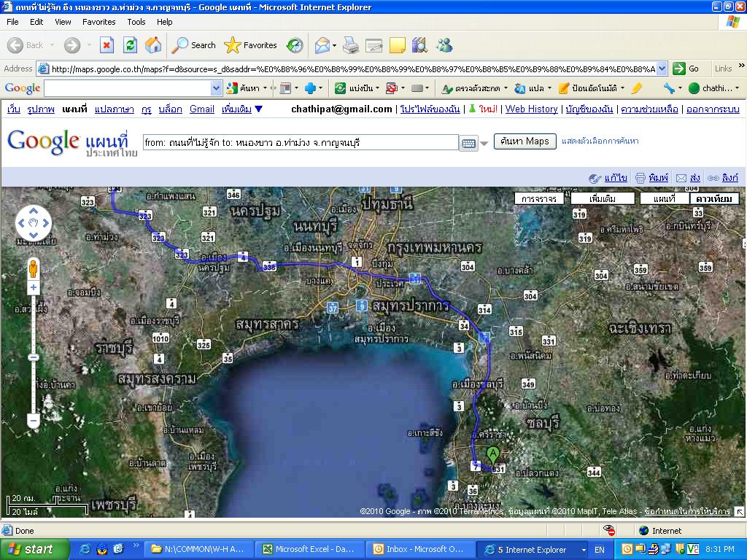Click the Street View pegman icon
Screen dimensions: 747x560
click(33, 270)
